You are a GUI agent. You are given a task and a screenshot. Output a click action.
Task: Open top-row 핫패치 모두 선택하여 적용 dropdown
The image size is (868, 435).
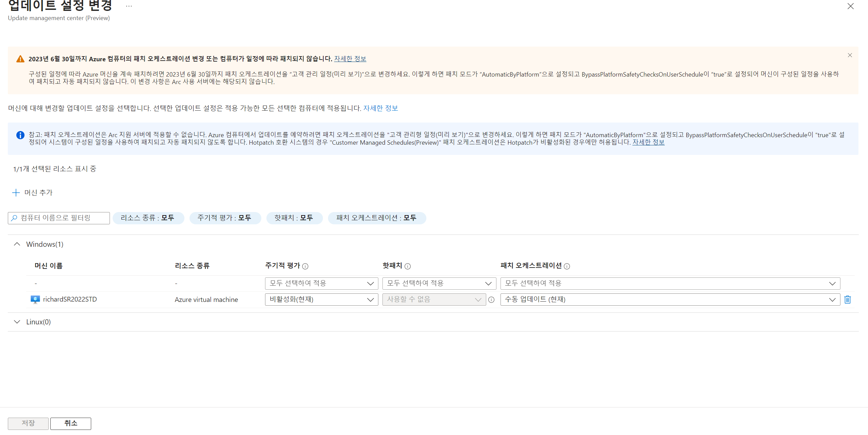tap(439, 284)
